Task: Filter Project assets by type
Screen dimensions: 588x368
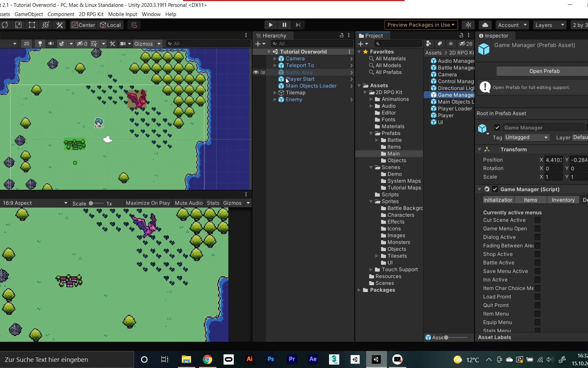Action: click(x=428, y=44)
